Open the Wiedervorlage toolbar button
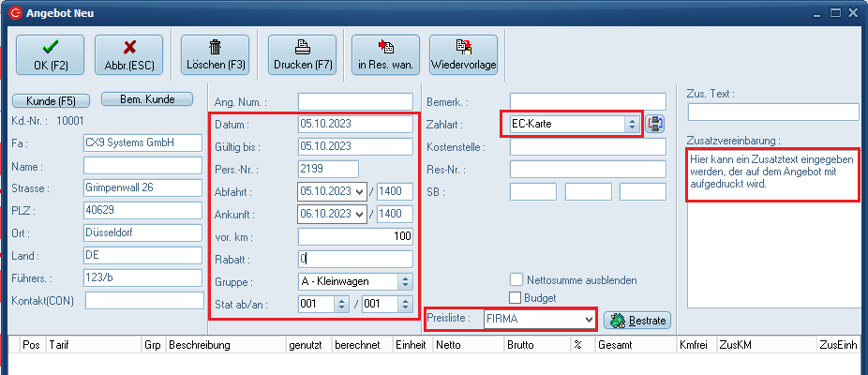This screenshot has width=868, height=375. coord(463,55)
